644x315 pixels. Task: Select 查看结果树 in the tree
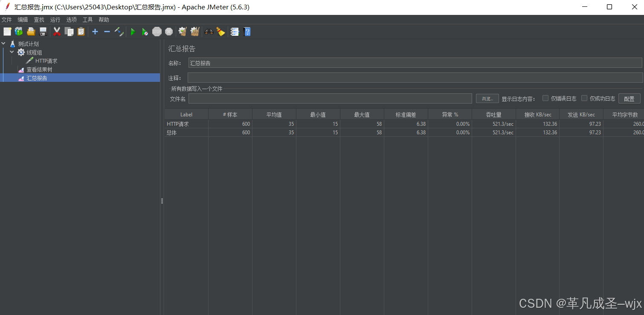pyautogui.click(x=39, y=69)
